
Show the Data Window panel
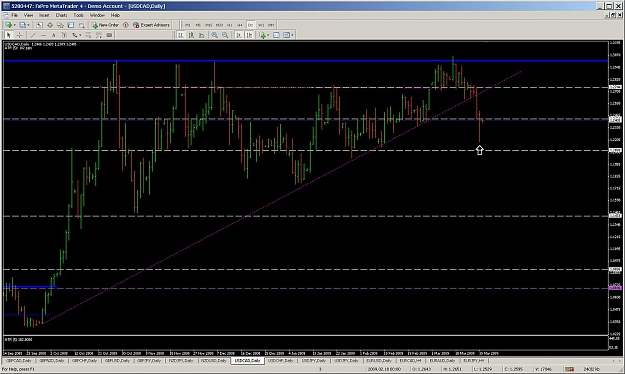pyautogui.click(x=50, y=25)
